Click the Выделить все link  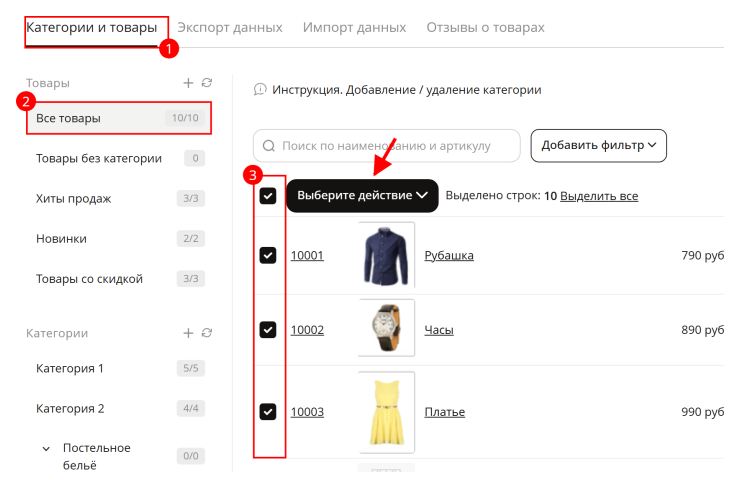pos(599,196)
